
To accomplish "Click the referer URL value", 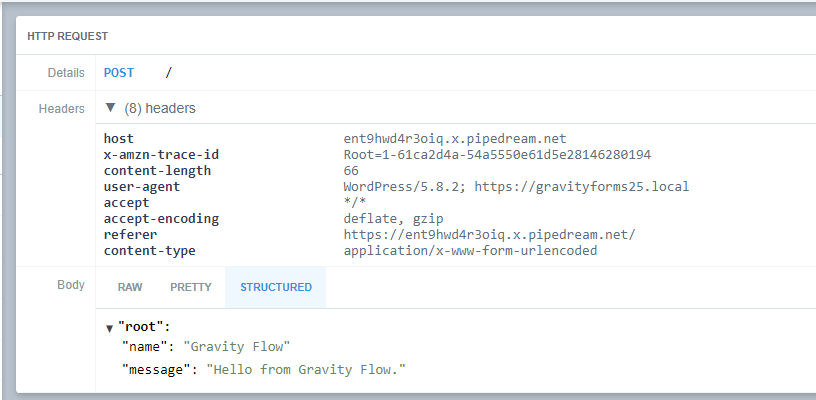I will click(489, 235).
